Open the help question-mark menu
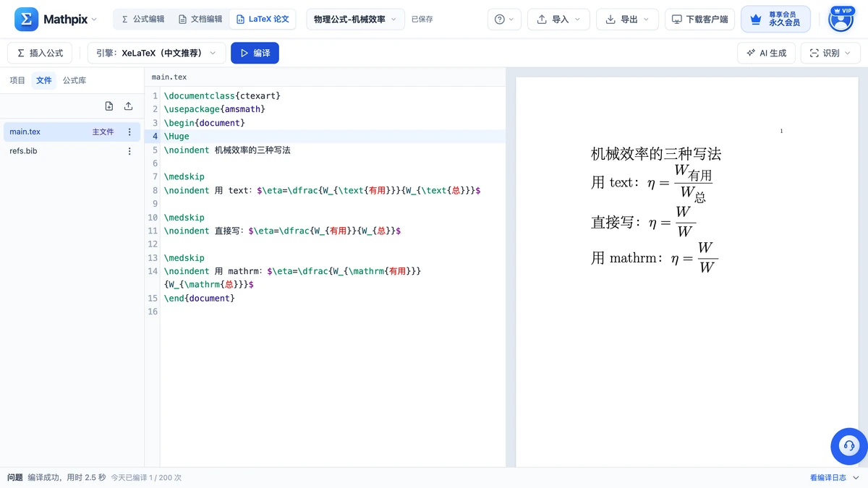This screenshot has width=868, height=488. tap(504, 20)
